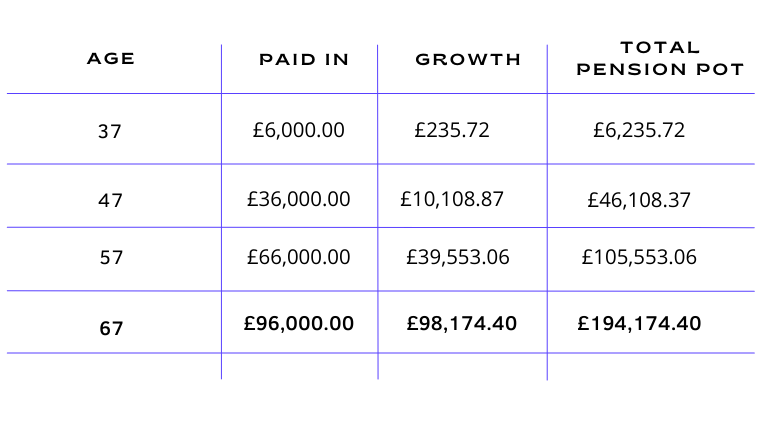The width and height of the screenshot is (757, 426).
Task: Click the £235.72 growth figure
Action: pos(452,130)
